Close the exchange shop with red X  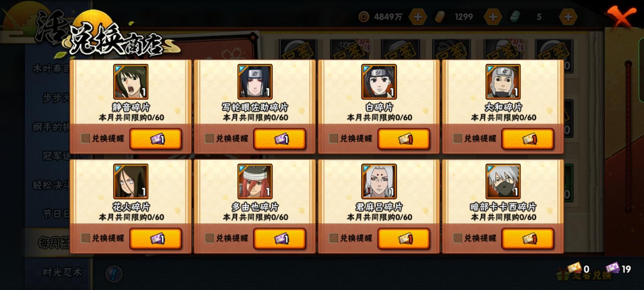(623, 18)
